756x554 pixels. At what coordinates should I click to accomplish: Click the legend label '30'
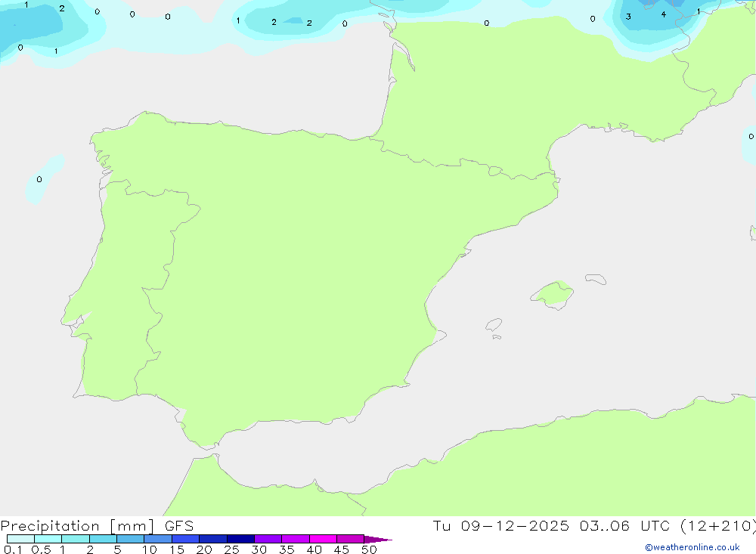[x=259, y=549]
